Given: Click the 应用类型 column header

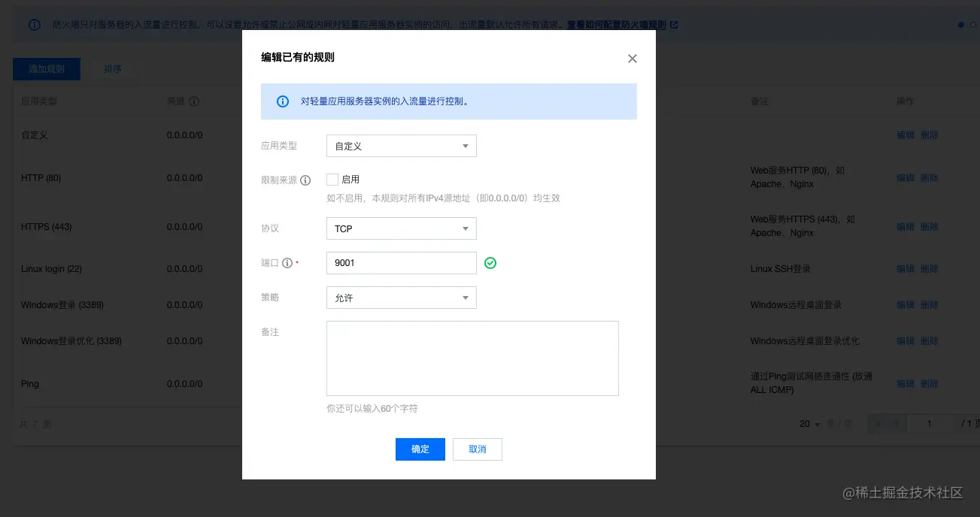Looking at the screenshot, I should 39,101.
